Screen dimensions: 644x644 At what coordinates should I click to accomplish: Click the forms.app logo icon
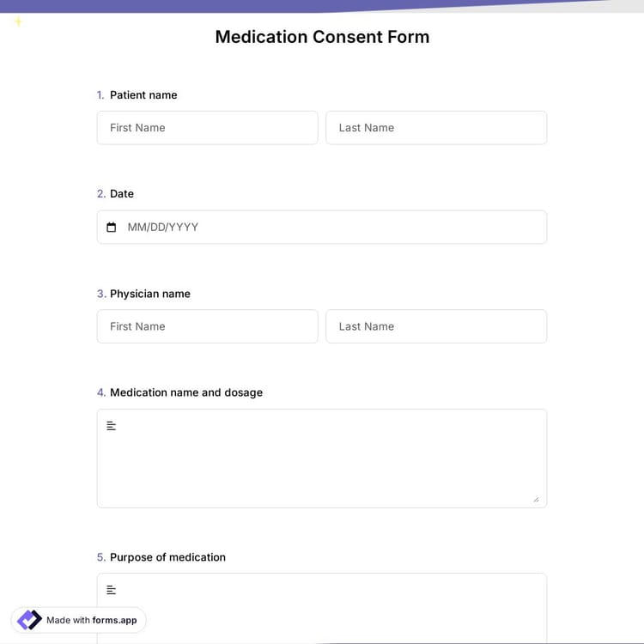tap(29, 620)
